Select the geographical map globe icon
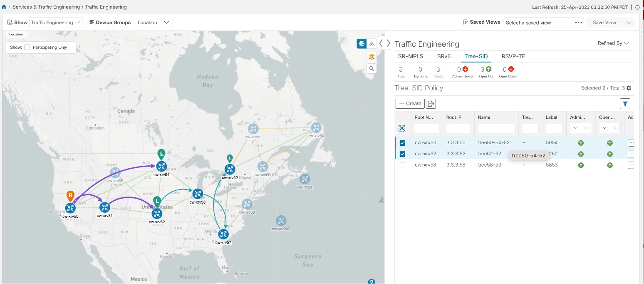644x284 pixels. [361, 43]
